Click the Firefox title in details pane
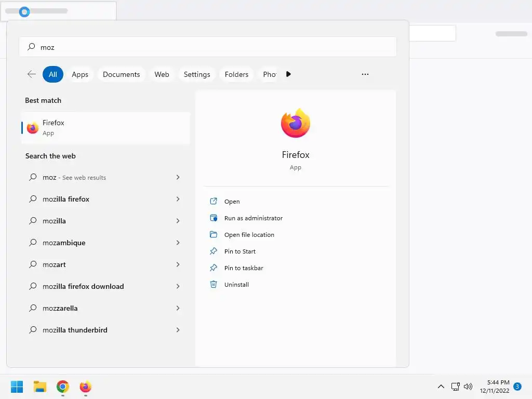 [296, 155]
